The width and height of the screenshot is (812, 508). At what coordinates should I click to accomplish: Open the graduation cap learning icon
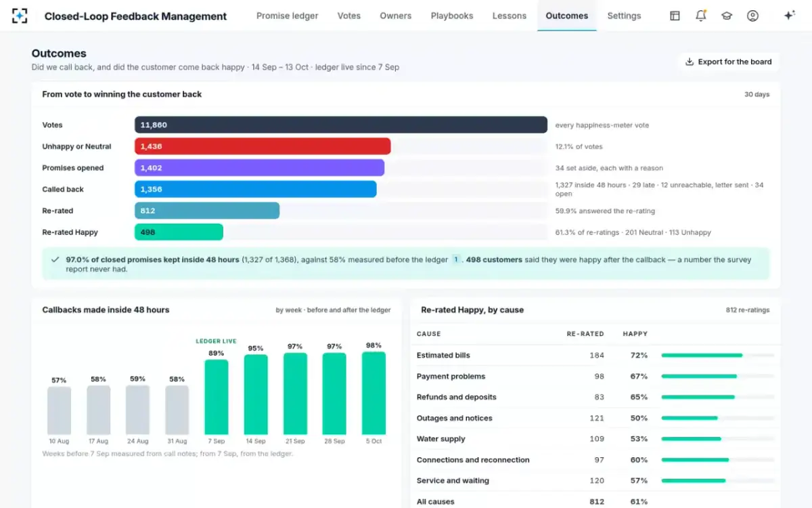(x=727, y=16)
